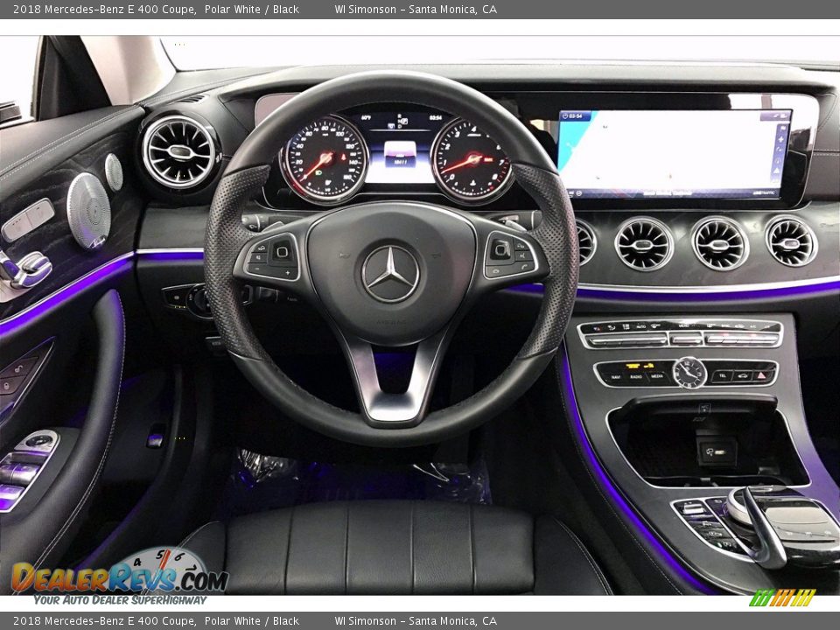
Task: Click "Polar White / Black" in bottom caption
Action: pos(252,621)
